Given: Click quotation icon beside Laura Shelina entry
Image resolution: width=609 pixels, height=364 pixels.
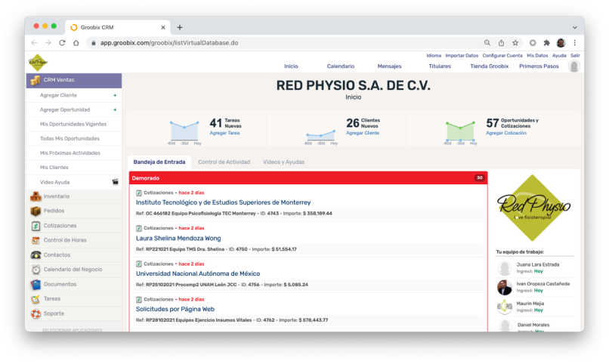Looking at the screenshot, I should click(x=139, y=229).
